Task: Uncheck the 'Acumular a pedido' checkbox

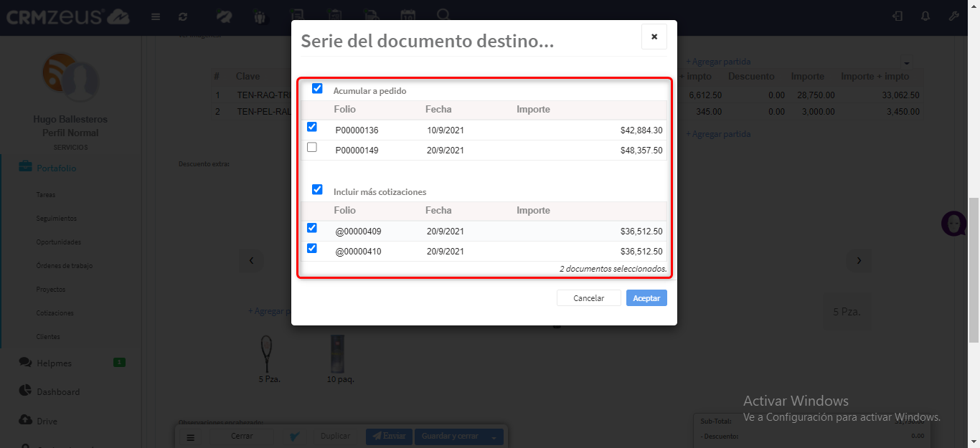Action: click(317, 89)
